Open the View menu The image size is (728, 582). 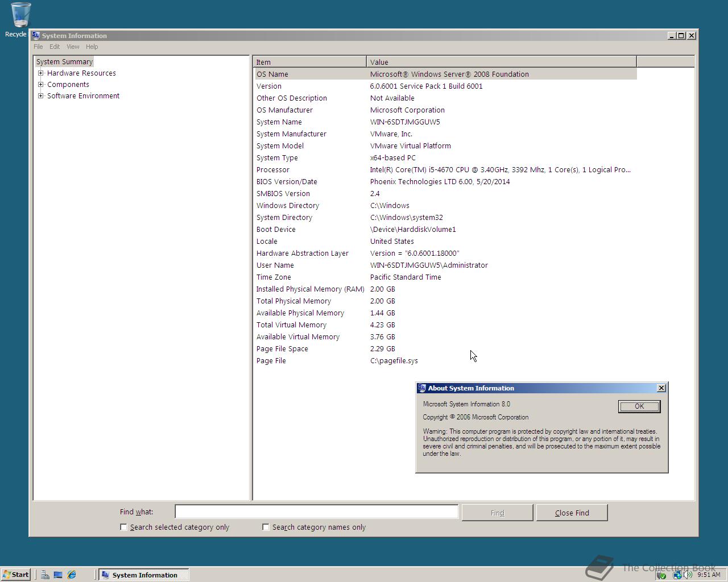(x=73, y=47)
